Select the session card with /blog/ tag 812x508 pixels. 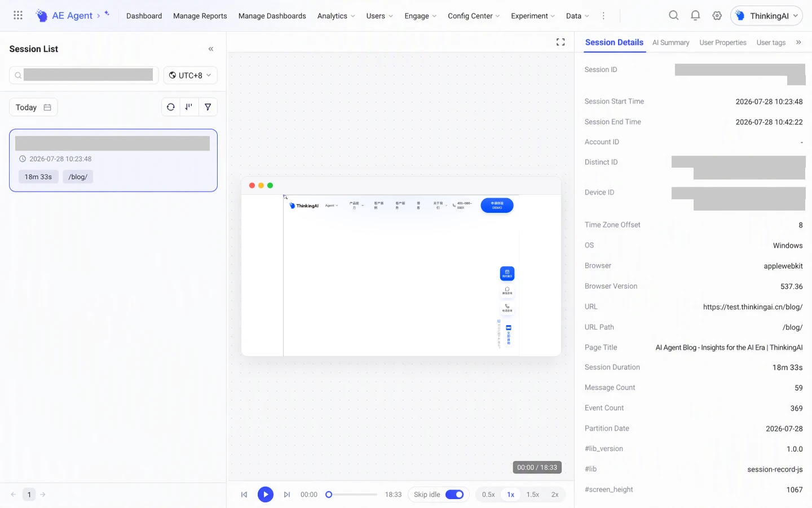tap(113, 160)
